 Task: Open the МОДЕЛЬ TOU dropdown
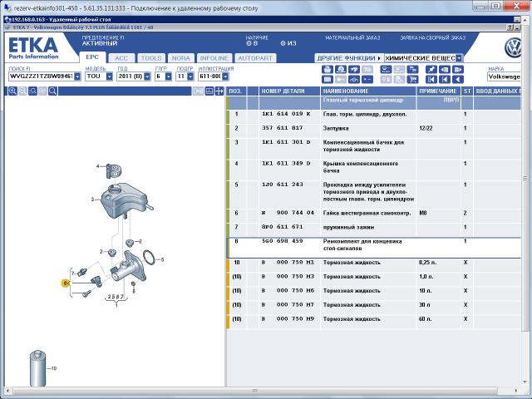click(x=109, y=76)
